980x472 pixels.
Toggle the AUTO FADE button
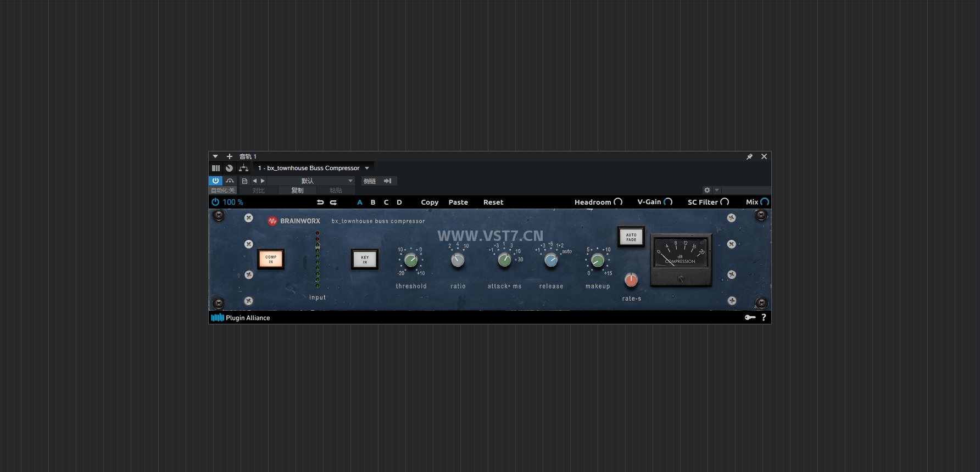click(631, 237)
